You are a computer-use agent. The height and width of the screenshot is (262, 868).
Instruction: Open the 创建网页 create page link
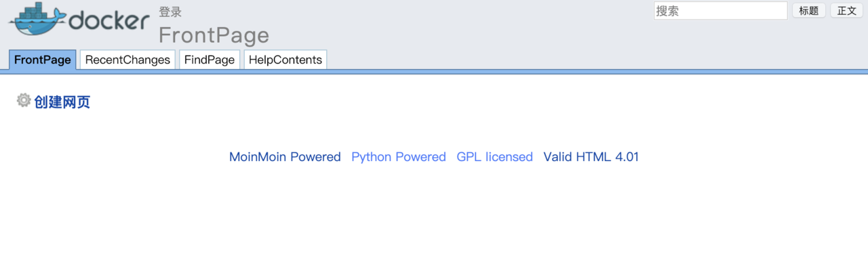click(62, 102)
